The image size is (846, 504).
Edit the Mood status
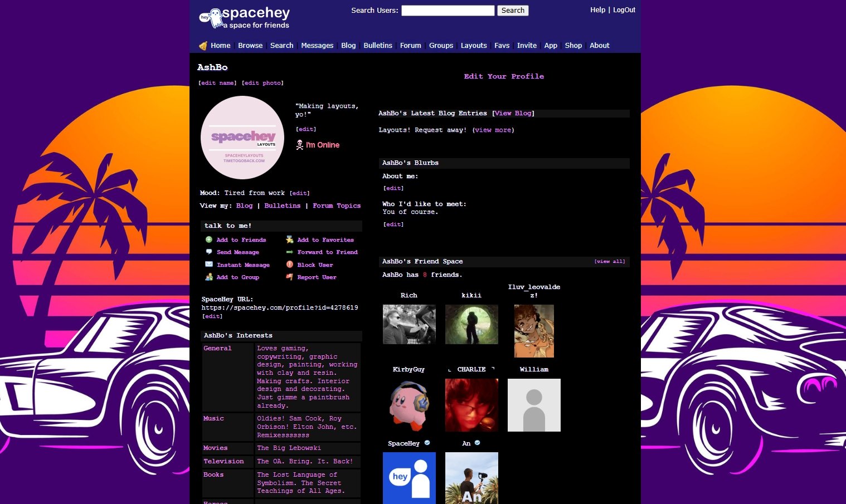299,193
